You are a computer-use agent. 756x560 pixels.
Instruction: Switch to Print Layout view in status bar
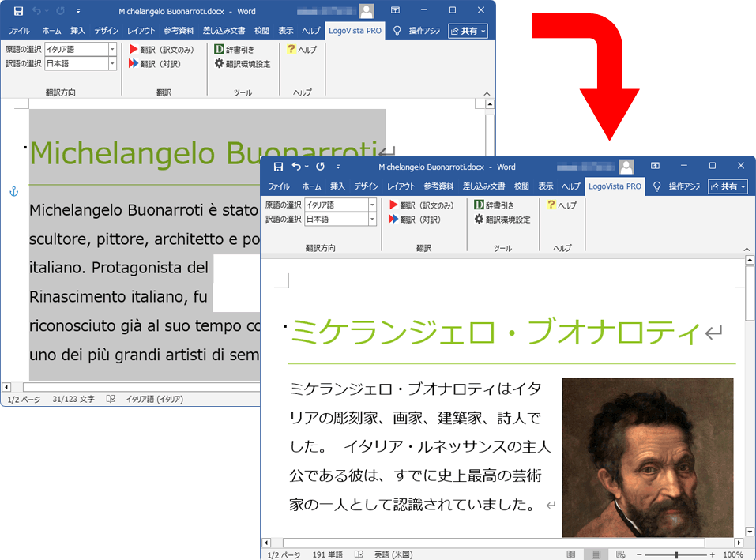[x=596, y=554]
